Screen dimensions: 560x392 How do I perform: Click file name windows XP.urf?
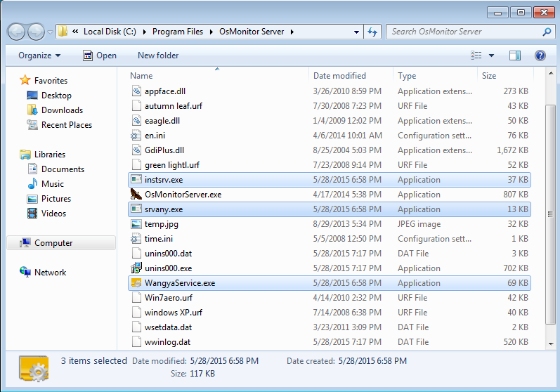click(x=174, y=313)
